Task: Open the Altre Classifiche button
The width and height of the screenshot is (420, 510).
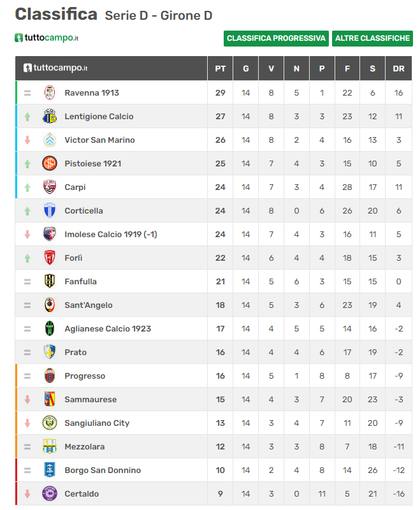Action: tap(372, 38)
